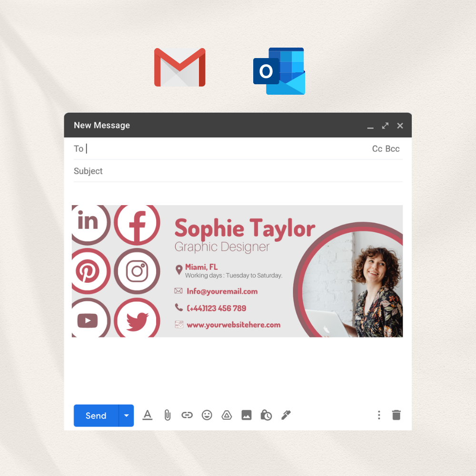Open more options three-dot menu
Image resolution: width=476 pixels, height=476 pixels.
click(379, 415)
